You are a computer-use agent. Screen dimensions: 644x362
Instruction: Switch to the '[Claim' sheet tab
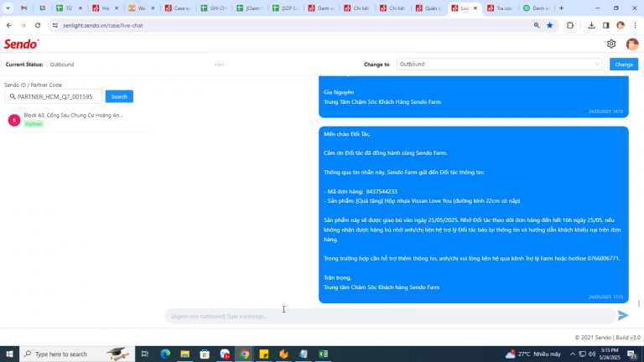tap(252, 8)
